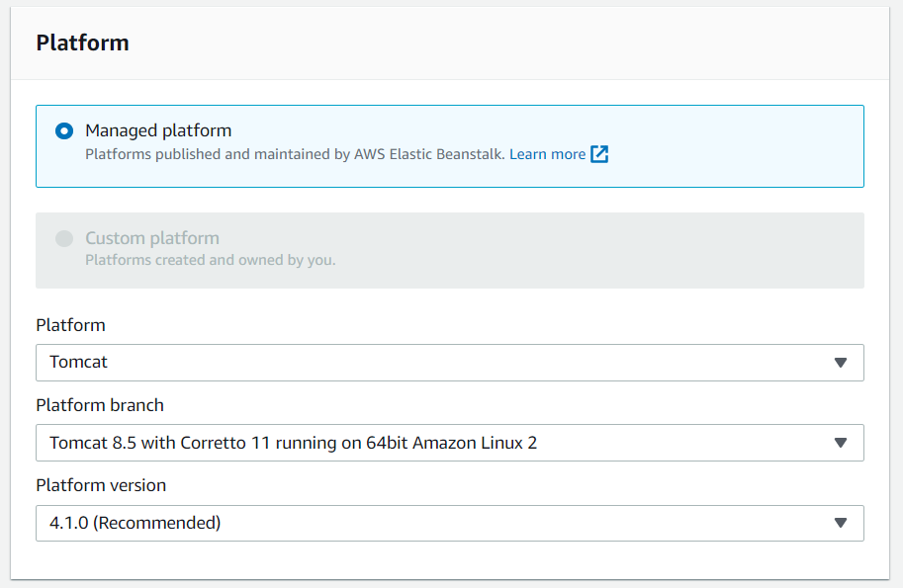Click the Platform label above Tomcat field

coord(70,325)
